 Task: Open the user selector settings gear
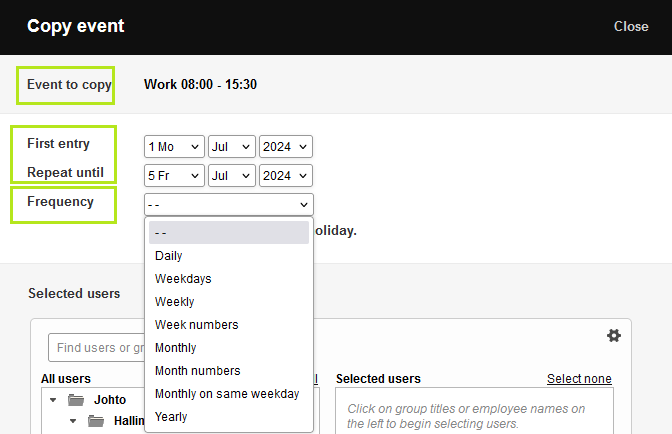coord(614,336)
